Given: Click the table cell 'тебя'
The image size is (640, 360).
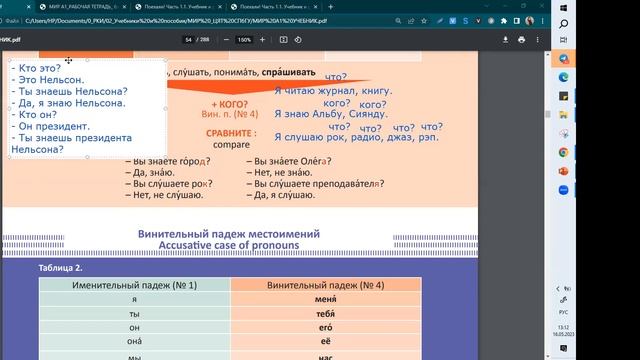Looking at the screenshot, I should point(326,313).
